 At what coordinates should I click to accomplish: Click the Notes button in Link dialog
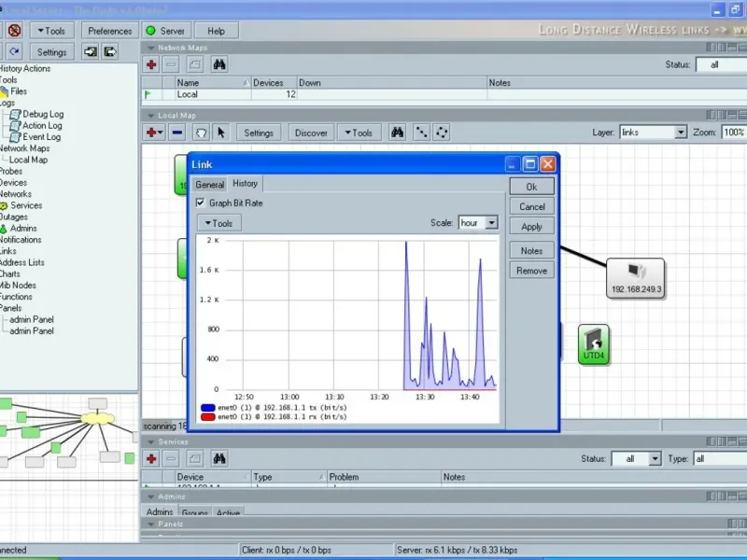[531, 250]
